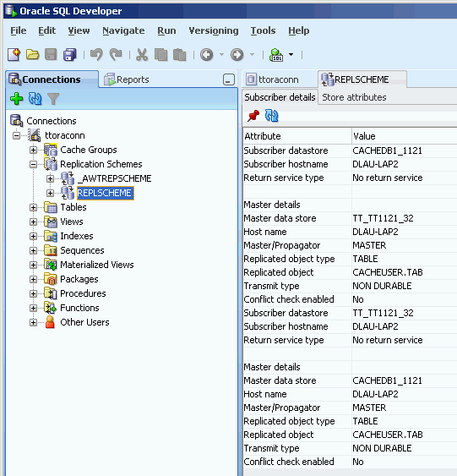The height and width of the screenshot is (476, 457).
Task: Click the CACHEDB1_1121 subscriber datastore value
Action: [x=387, y=150]
